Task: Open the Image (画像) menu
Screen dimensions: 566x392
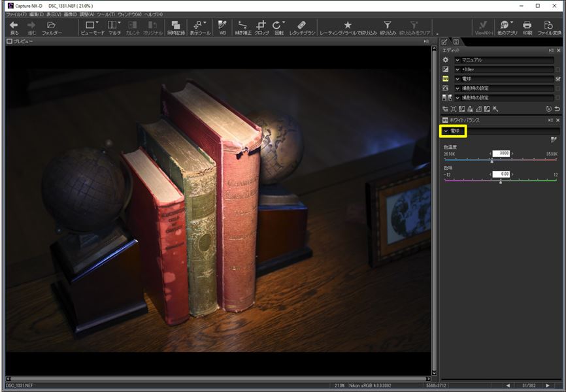Action: (x=71, y=14)
